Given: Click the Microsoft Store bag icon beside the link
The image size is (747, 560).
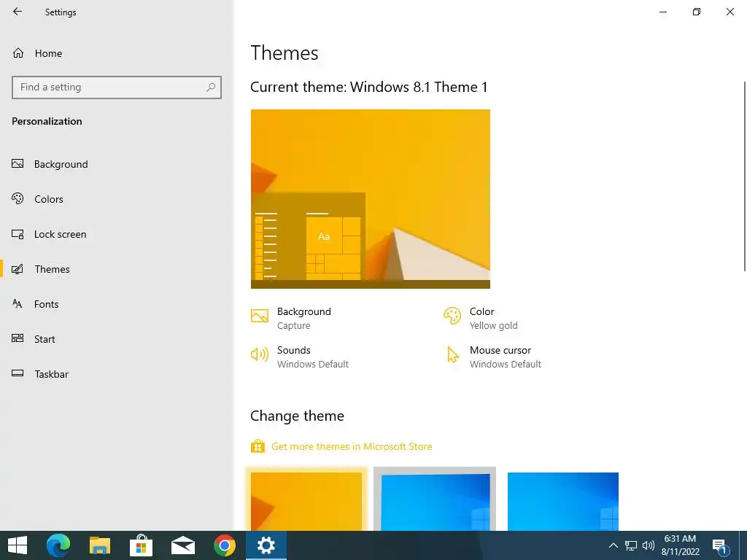Looking at the screenshot, I should 258,446.
